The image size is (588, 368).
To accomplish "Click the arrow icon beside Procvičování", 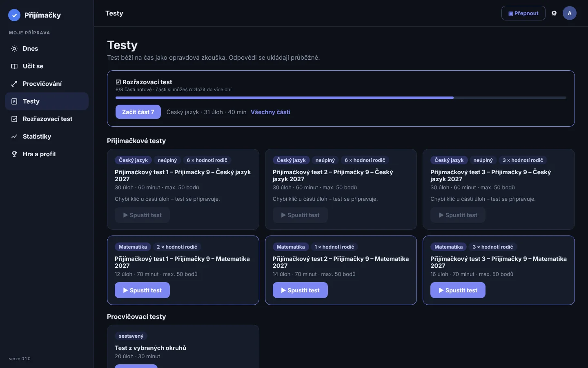I will tap(14, 84).
